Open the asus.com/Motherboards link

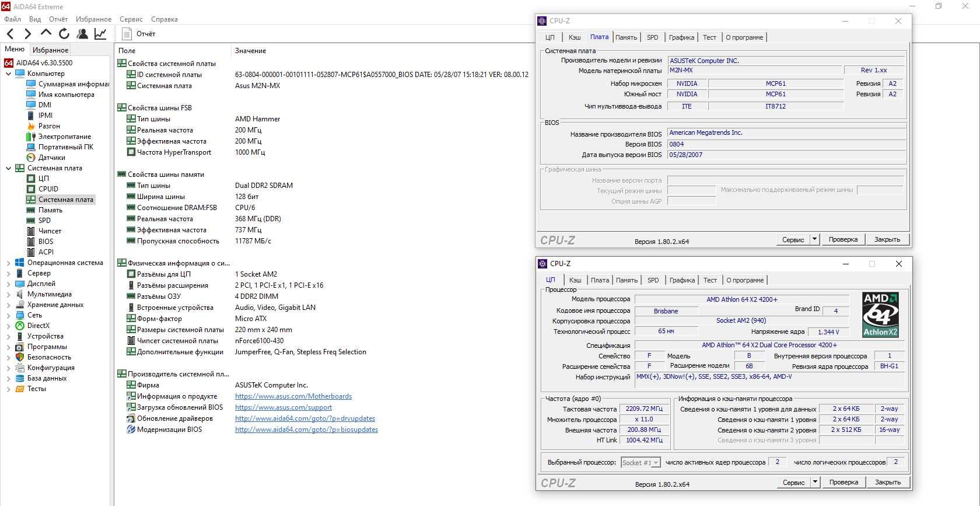pyautogui.click(x=293, y=396)
